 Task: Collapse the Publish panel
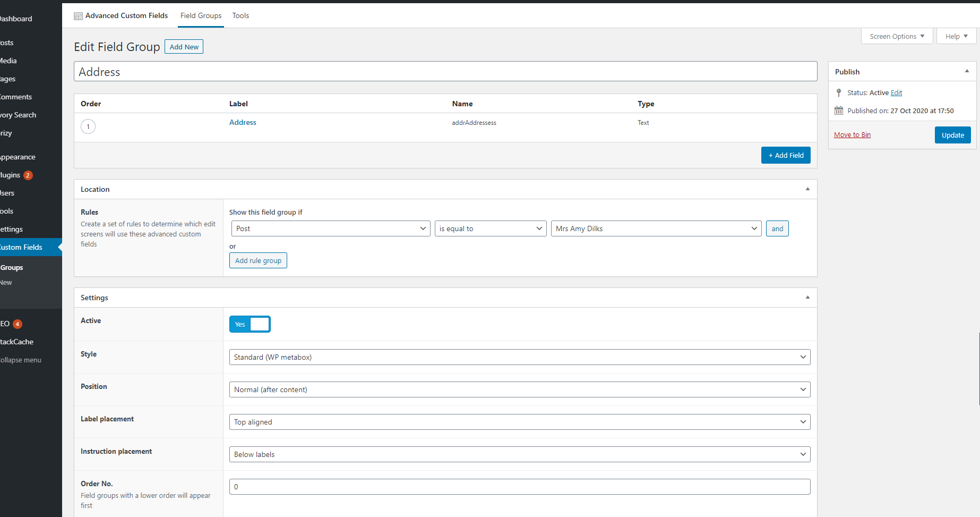[x=967, y=71]
